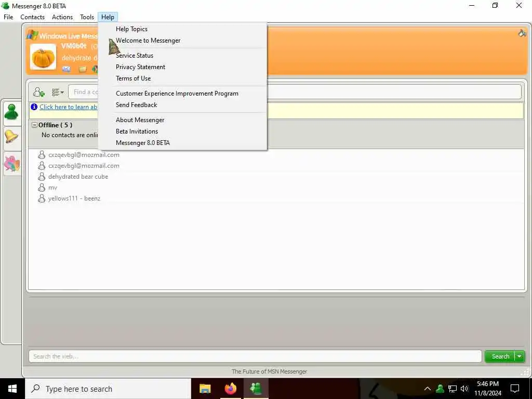
Task: Select contact mv
Action: [x=52, y=188]
